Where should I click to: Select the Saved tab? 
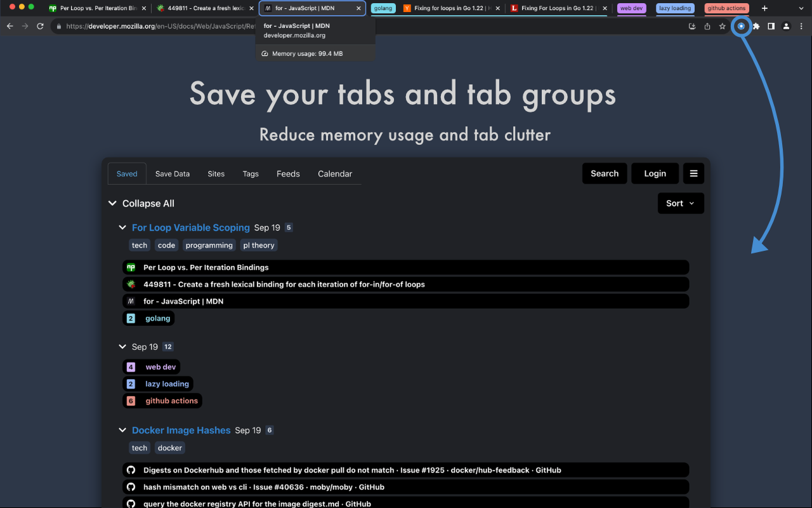point(127,173)
